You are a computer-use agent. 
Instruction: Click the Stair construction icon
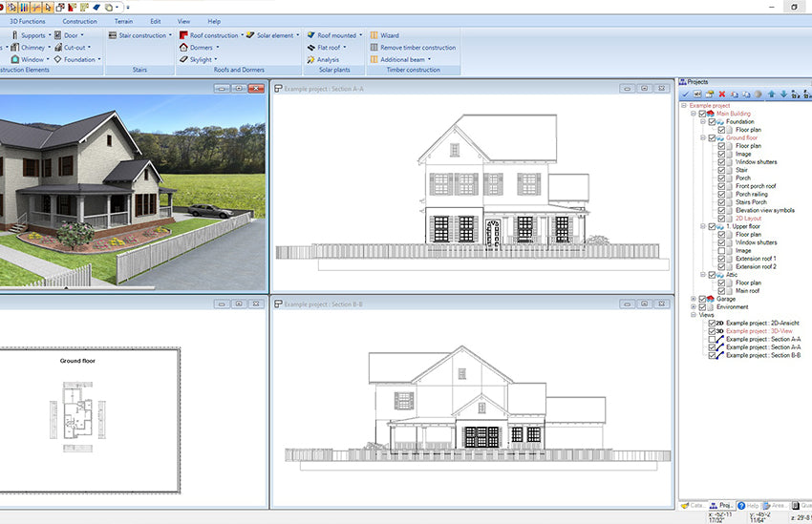tap(112, 35)
